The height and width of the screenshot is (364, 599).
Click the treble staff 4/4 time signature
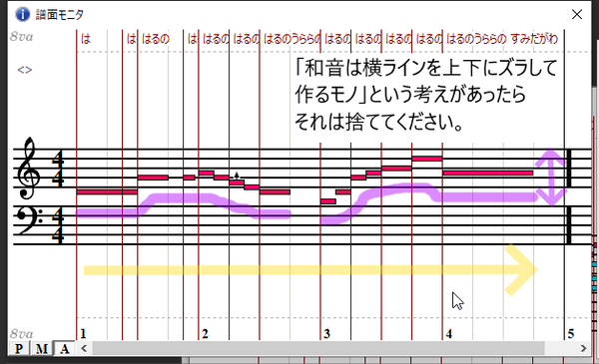click(58, 168)
